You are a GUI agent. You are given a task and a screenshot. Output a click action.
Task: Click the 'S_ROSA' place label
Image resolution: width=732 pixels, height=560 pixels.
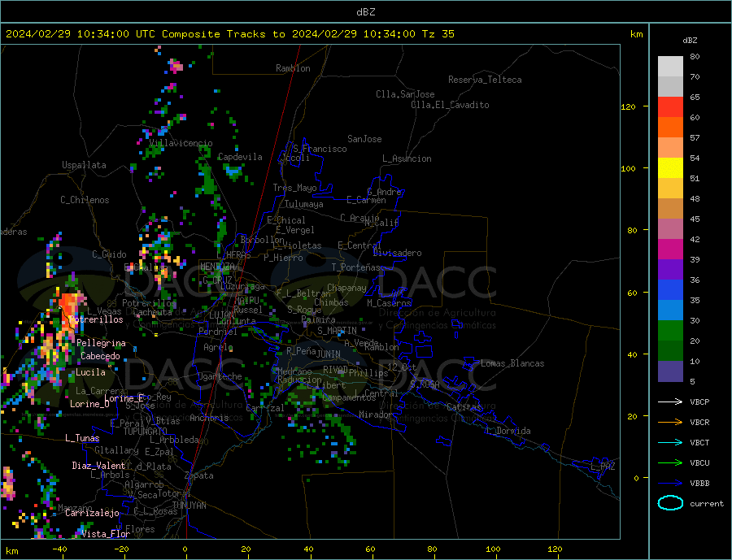[425, 384]
